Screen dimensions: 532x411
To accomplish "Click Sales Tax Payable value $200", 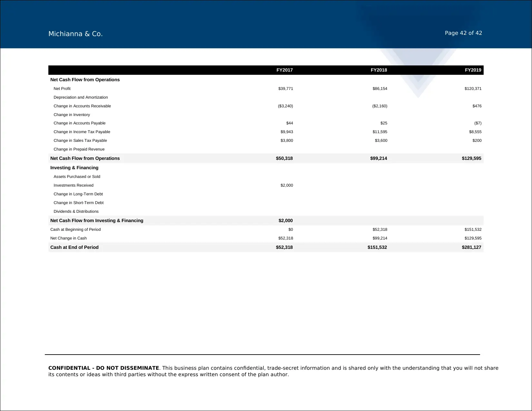I will (477, 141).
